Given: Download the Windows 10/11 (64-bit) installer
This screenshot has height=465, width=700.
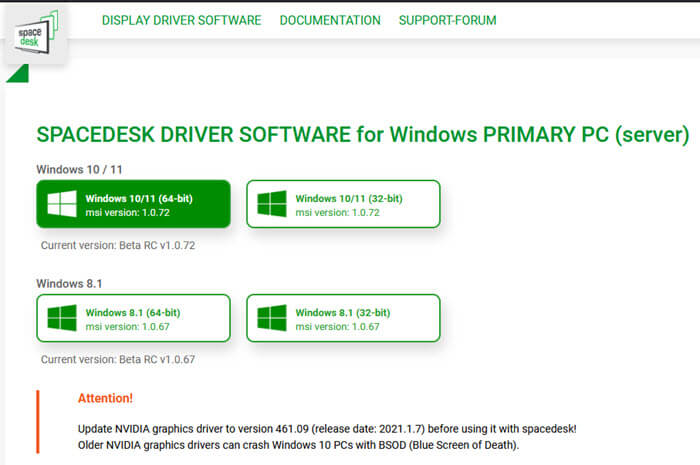Looking at the screenshot, I should [133, 204].
